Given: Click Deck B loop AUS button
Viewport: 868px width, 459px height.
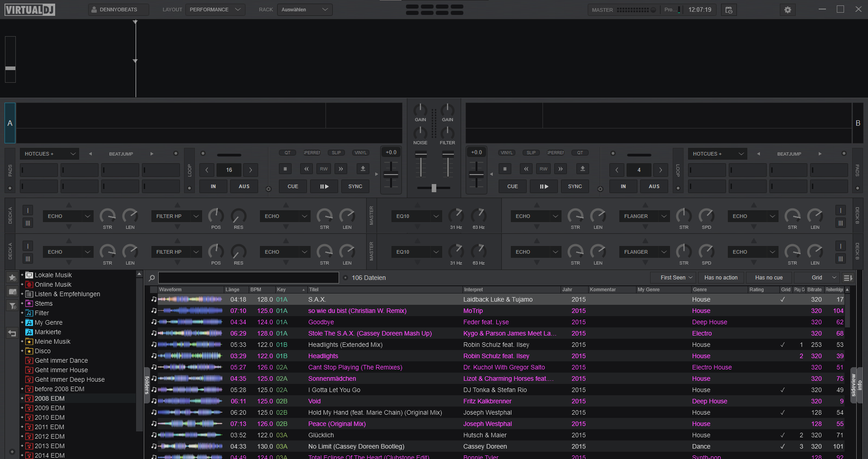Looking at the screenshot, I should click(x=654, y=186).
